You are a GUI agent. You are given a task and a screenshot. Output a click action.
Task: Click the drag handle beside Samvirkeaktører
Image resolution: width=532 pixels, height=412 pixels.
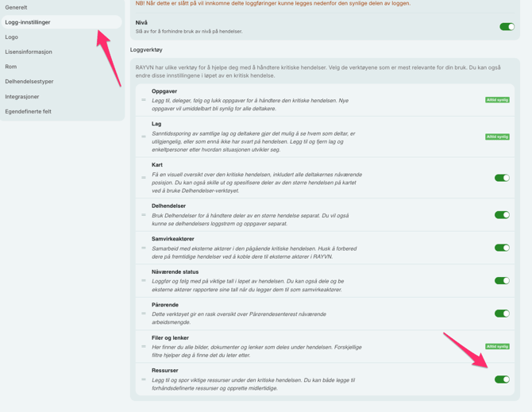pos(144,248)
